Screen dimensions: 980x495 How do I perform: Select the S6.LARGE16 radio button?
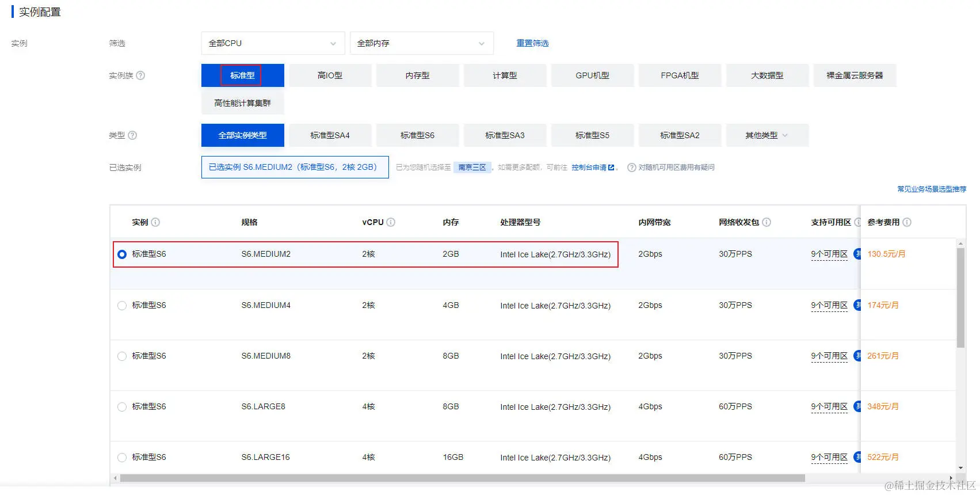(x=122, y=458)
